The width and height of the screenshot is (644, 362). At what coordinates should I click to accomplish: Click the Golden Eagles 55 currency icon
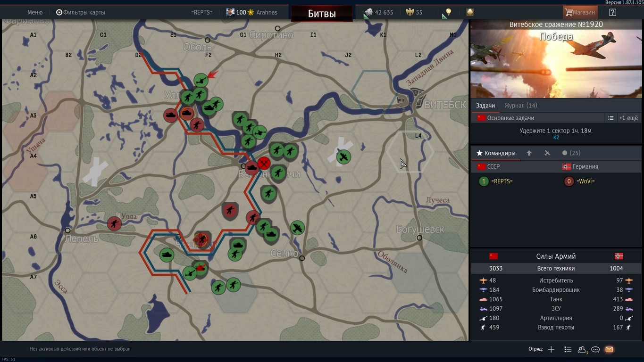(x=410, y=12)
